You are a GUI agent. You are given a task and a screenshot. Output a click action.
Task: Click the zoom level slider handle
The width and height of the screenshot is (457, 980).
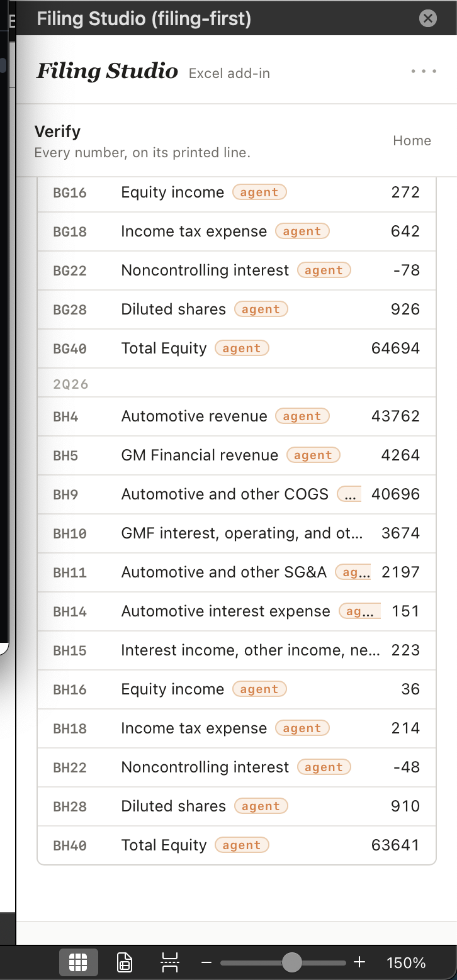point(291,962)
